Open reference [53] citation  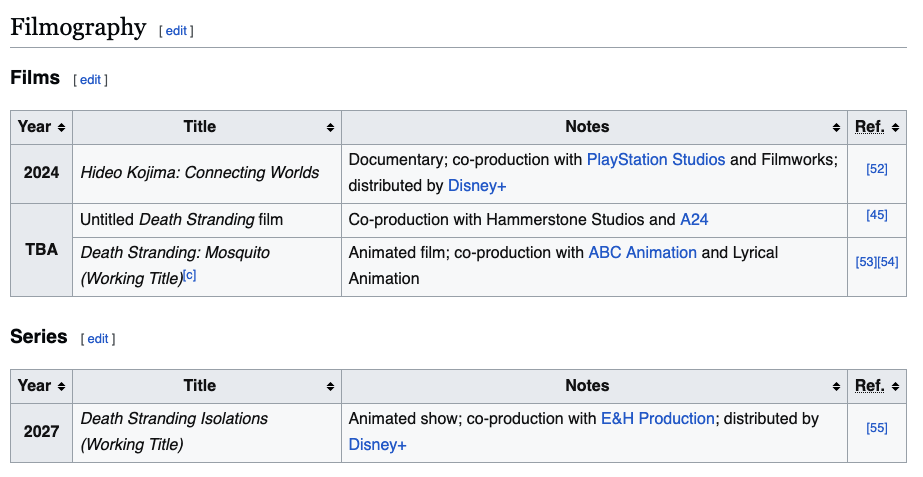[866, 262]
